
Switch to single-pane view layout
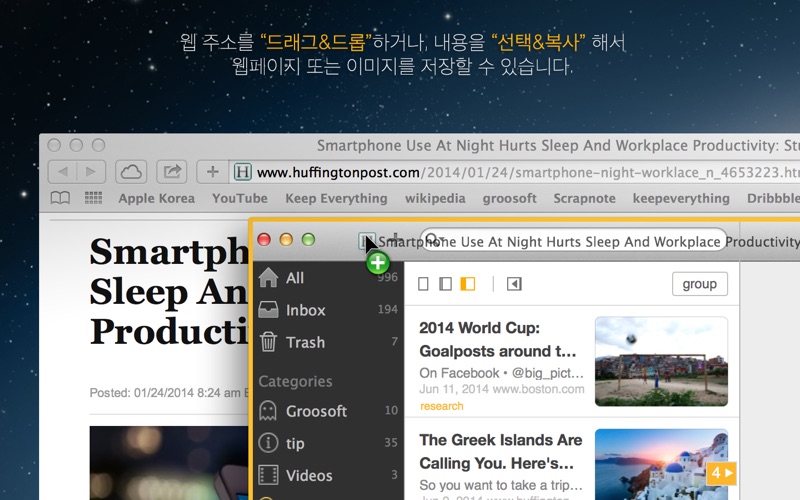[423, 284]
